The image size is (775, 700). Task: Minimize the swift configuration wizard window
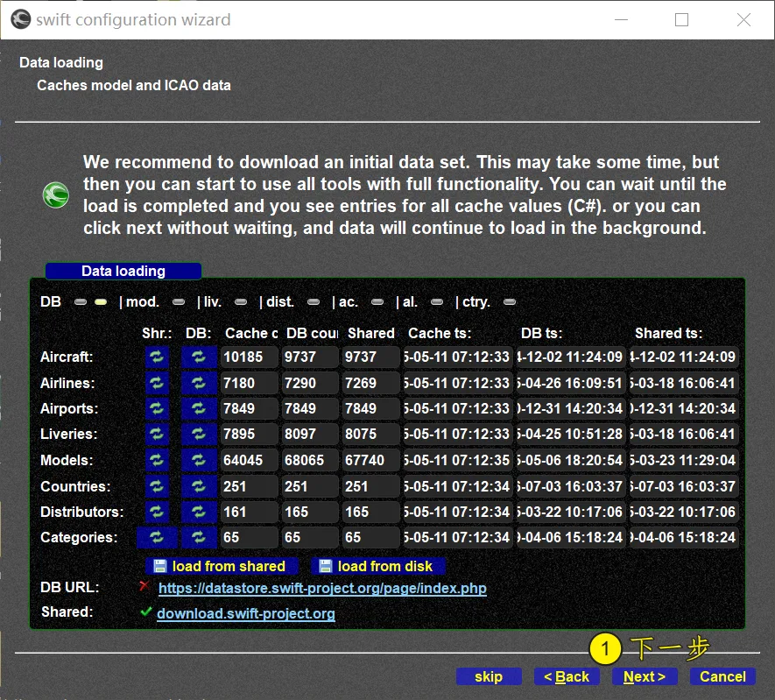click(621, 20)
